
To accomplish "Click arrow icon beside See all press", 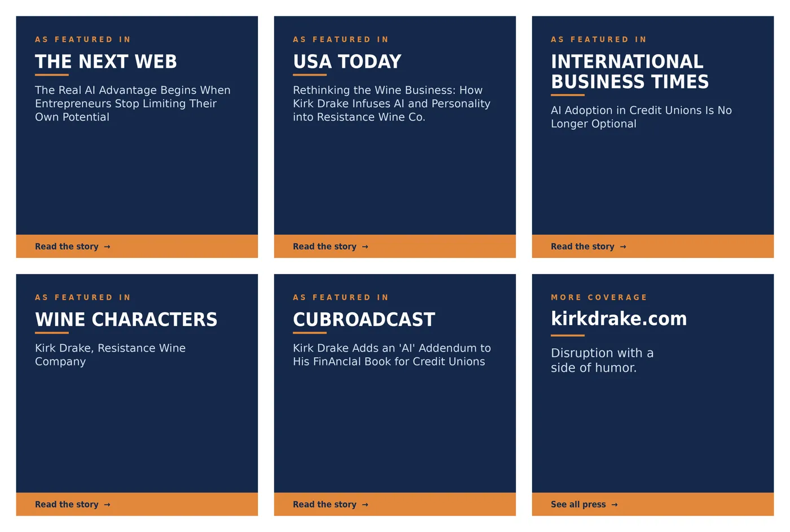I will [x=615, y=505].
